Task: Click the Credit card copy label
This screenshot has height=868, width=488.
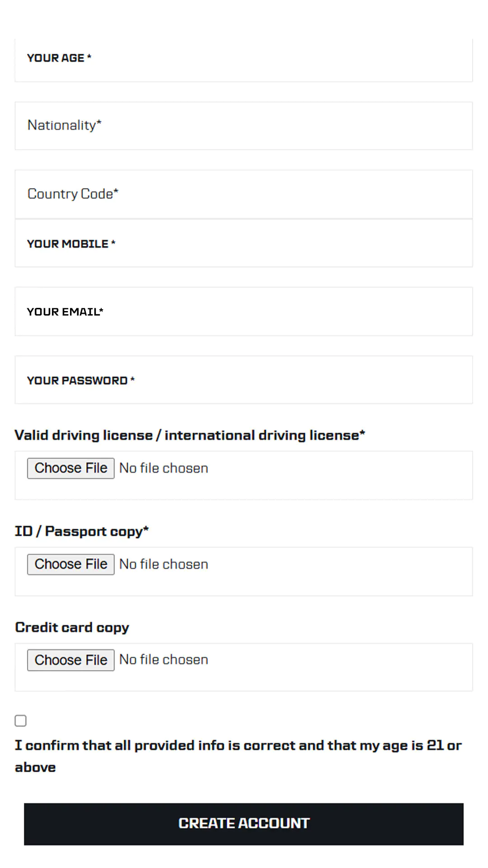Action: (x=72, y=627)
